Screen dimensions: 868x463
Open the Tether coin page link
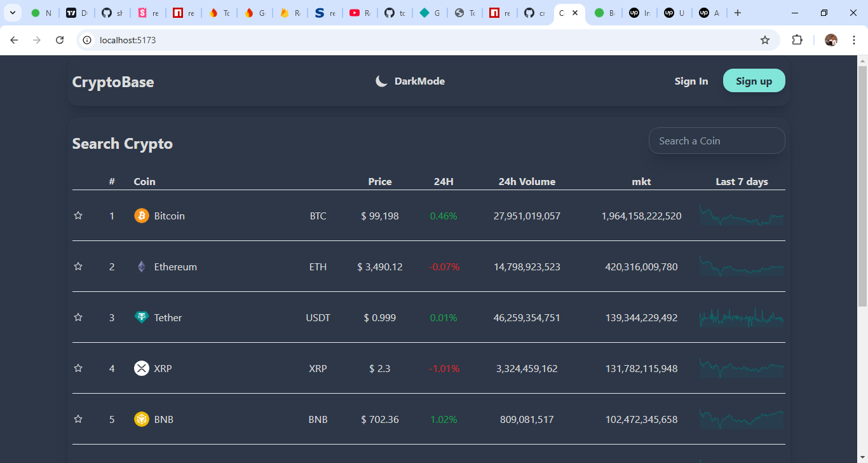pyautogui.click(x=168, y=317)
